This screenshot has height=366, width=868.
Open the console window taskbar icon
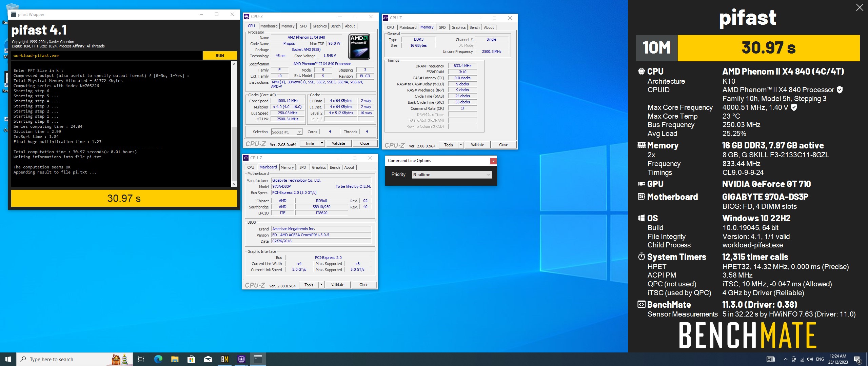click(258, 359)
